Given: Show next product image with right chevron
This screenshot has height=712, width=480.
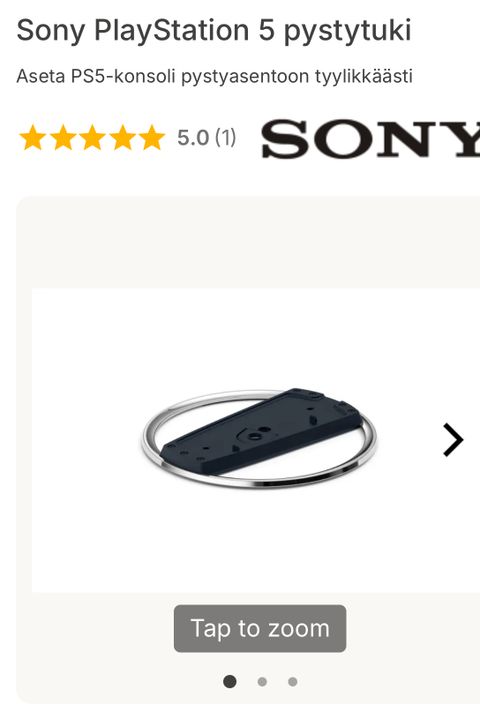Looking at the screenshot, I should 453,440.
